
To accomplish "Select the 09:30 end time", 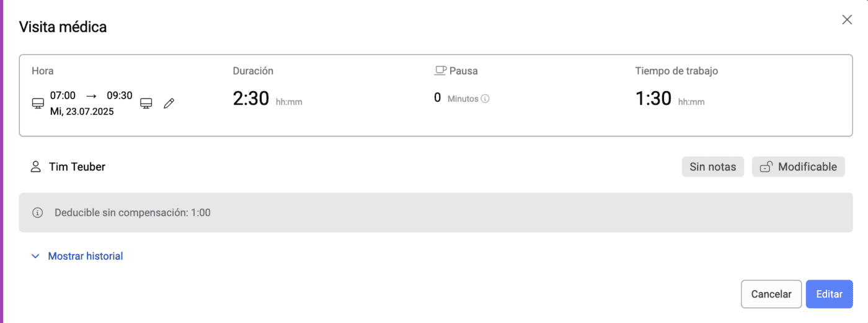I will click(x=120, y=95).
